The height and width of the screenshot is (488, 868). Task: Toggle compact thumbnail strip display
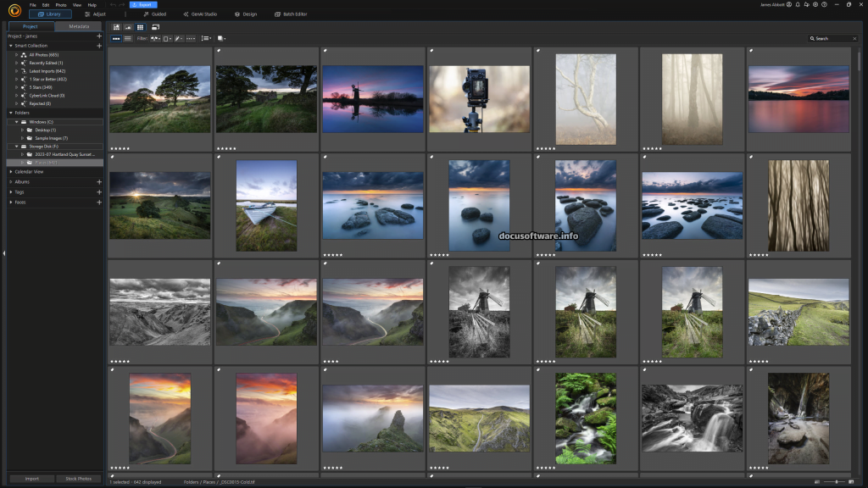point(116,38)
